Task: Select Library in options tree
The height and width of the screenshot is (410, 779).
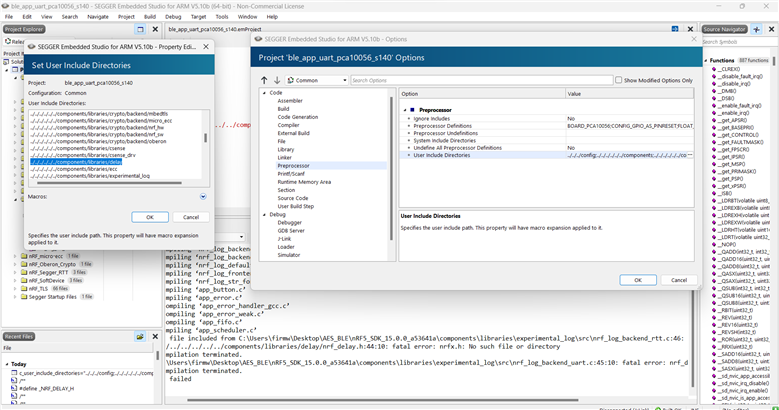Action: tap(286, 150)
